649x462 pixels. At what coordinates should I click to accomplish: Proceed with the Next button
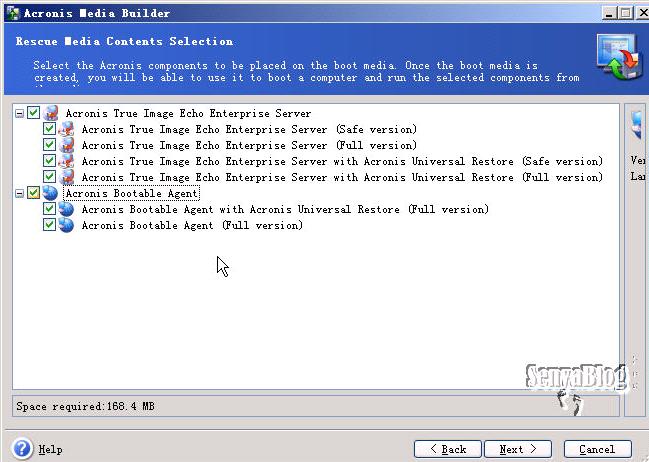[x=518, y=449]
